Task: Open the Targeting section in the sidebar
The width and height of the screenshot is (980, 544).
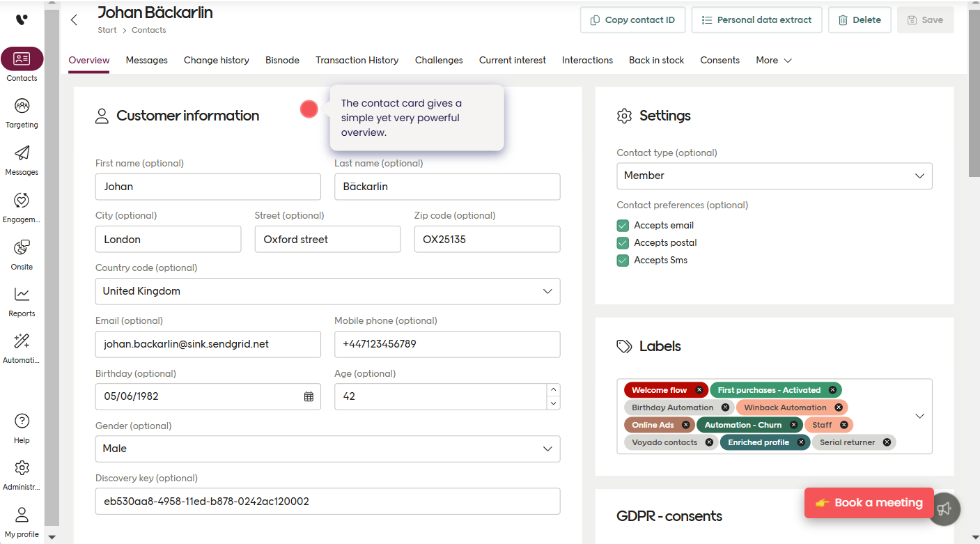Action: 22,111
